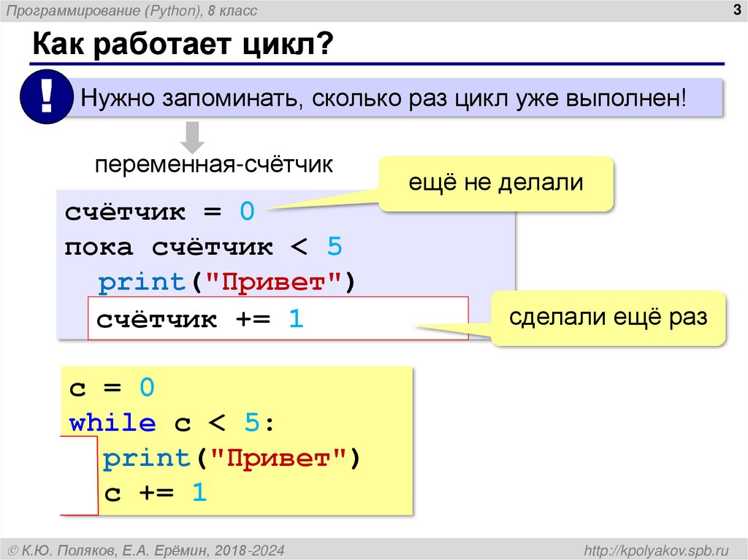The height and width of the screenshot is (560, 748).
Task: Click the copyright text "К.Ю. Поляков, Е.А. Ерёмин"
Action: [116, 551]
